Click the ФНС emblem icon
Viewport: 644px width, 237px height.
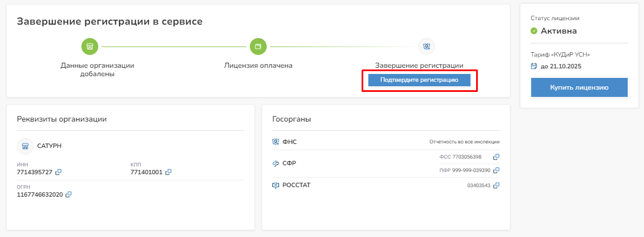click(x=275, y=142)
